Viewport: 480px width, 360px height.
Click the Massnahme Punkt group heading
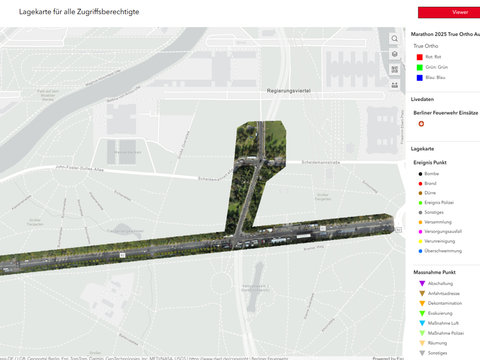click(434, 272)
